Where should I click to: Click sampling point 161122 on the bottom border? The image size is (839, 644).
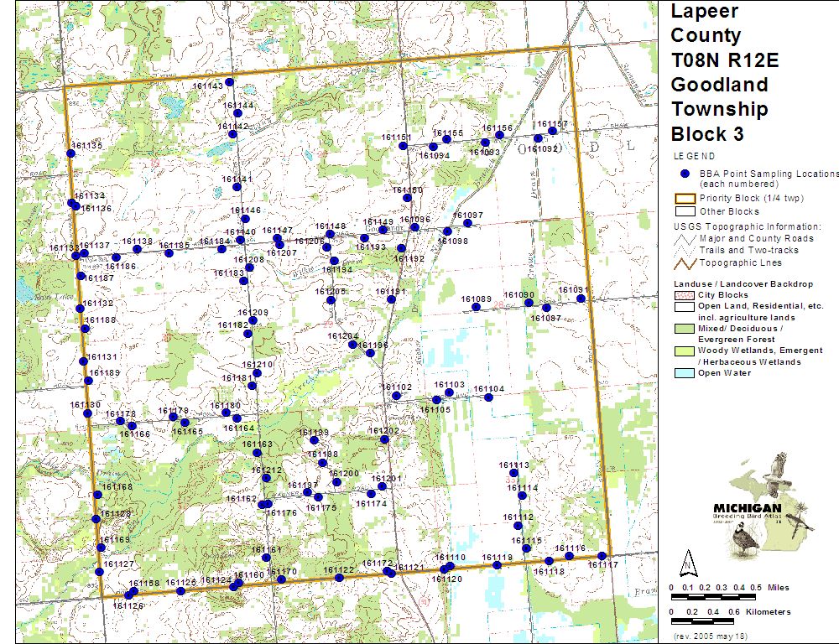click(339, 578)
